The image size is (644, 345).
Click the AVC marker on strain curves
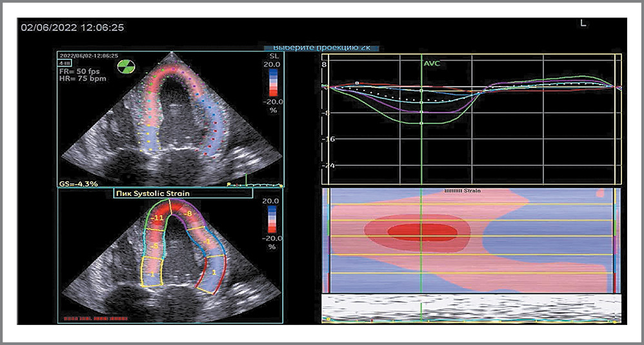(432, 64)
